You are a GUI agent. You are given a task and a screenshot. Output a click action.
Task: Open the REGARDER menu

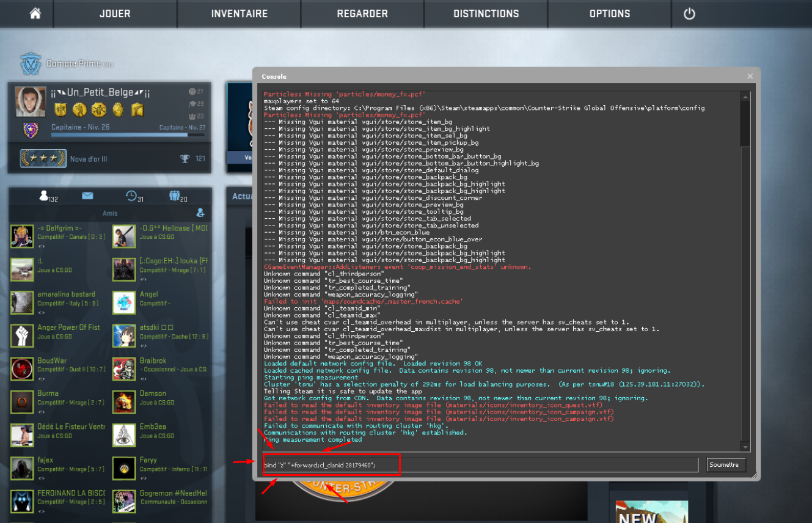click(x=362, y=13)
